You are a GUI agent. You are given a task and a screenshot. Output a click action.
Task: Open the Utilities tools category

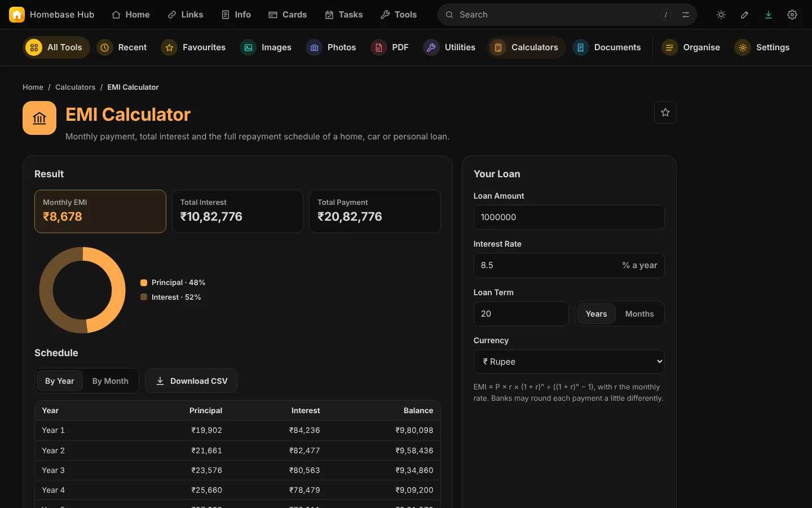tap(449, 47)
